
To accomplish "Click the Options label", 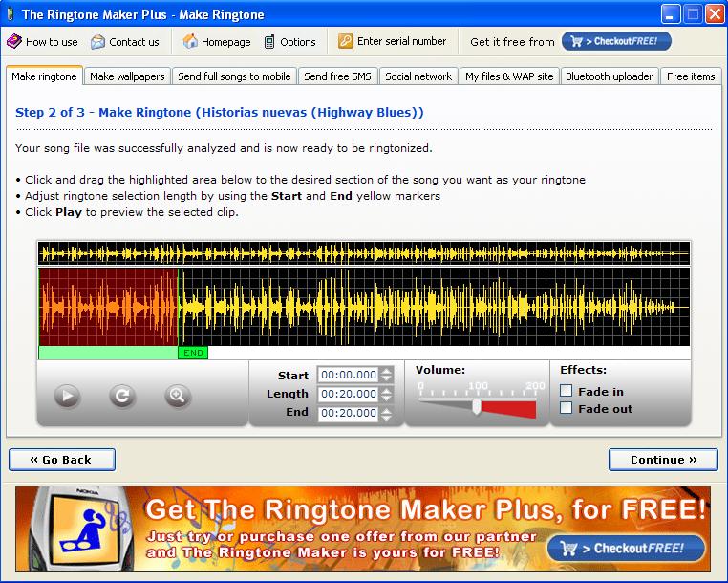I will (x=298, y=42).
